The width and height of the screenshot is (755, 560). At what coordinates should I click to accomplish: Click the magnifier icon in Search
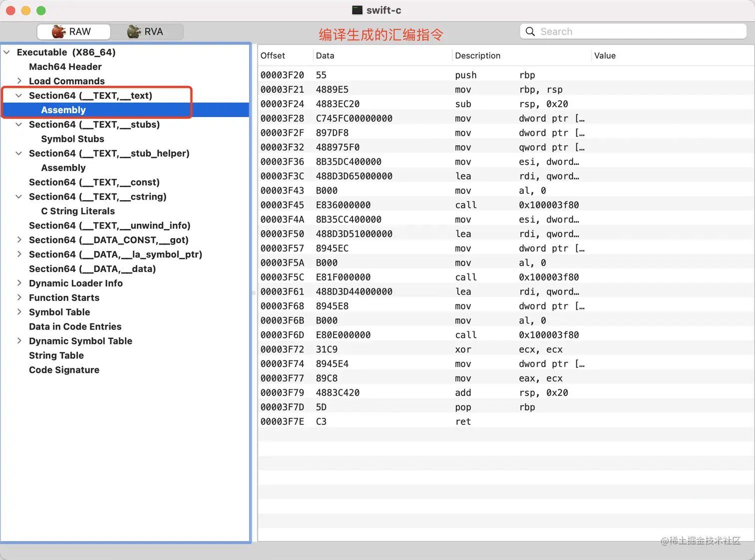pyautogui.click(x=530, y=31)
